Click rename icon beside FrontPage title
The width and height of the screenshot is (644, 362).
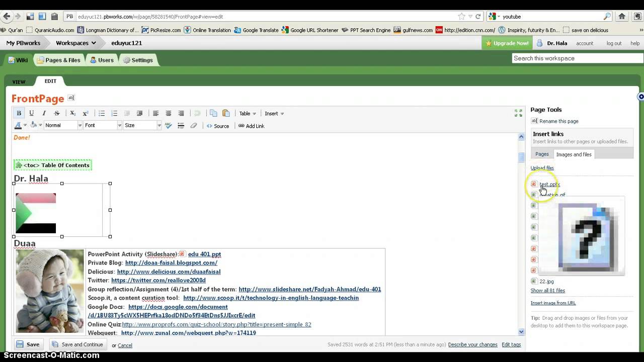tap(71, 98)
